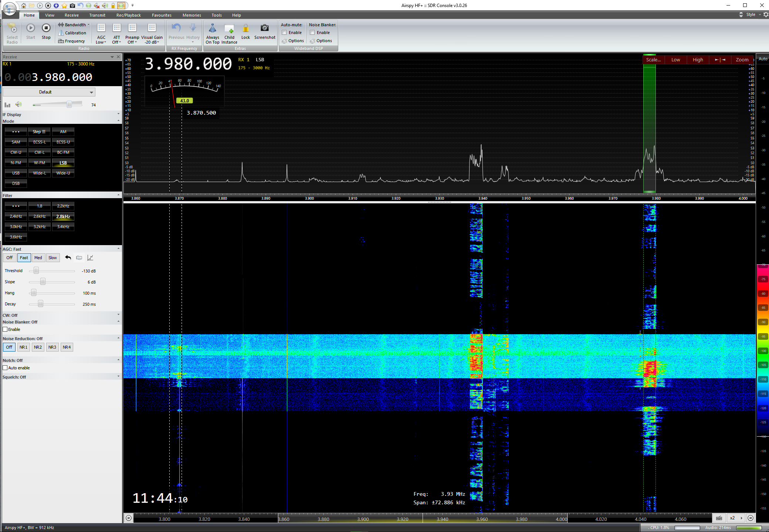
Task: Click the Screenshot camera icon
Action: coord(264,28)
